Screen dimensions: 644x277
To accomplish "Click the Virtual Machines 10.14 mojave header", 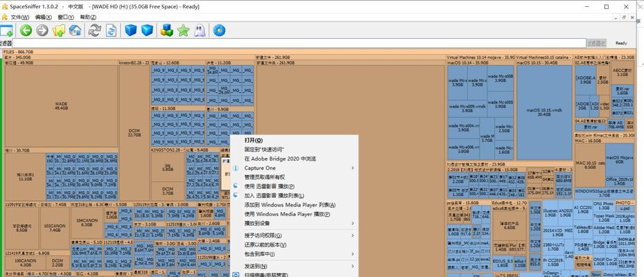I will [481, 57].
